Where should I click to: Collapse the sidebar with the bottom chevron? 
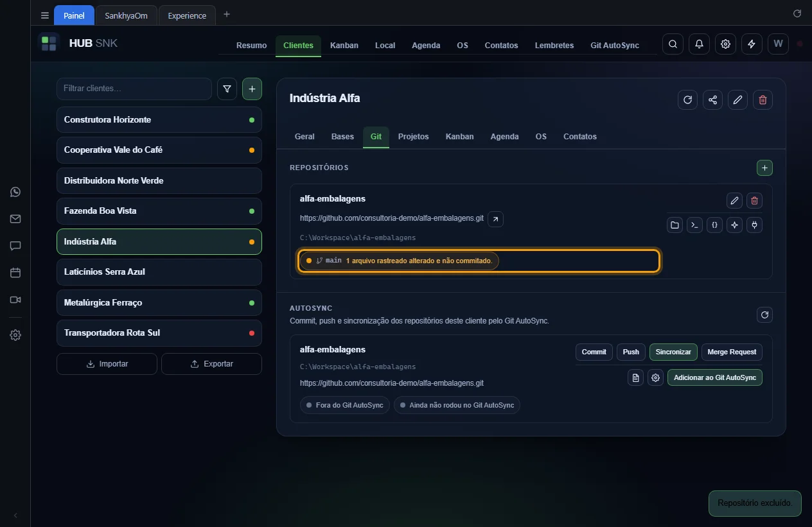[15, 515]
